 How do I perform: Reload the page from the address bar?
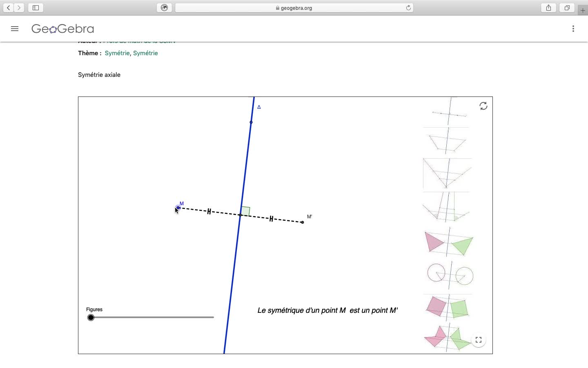click(408, 8)
